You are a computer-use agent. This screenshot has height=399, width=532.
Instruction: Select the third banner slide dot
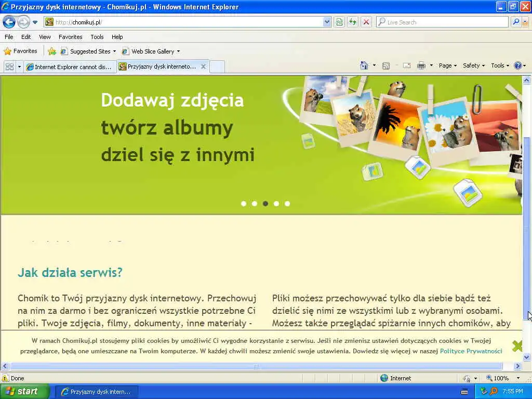(x=265, y=204)
